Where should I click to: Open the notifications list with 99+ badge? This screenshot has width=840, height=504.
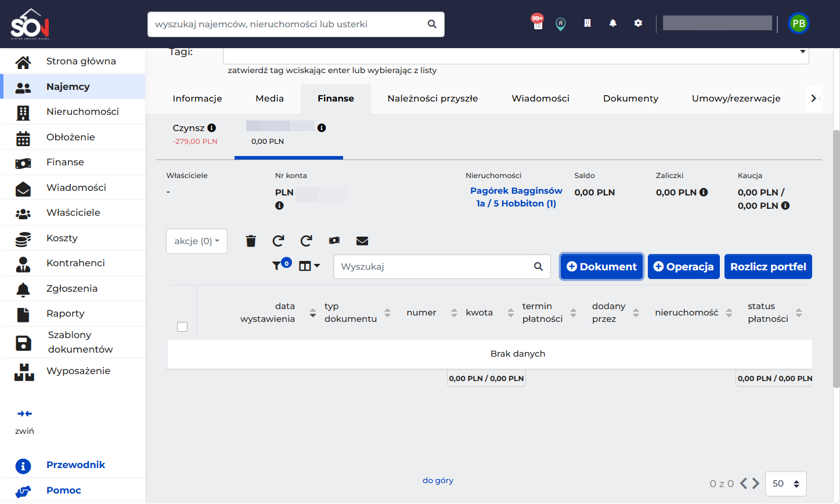pos(538,22)
